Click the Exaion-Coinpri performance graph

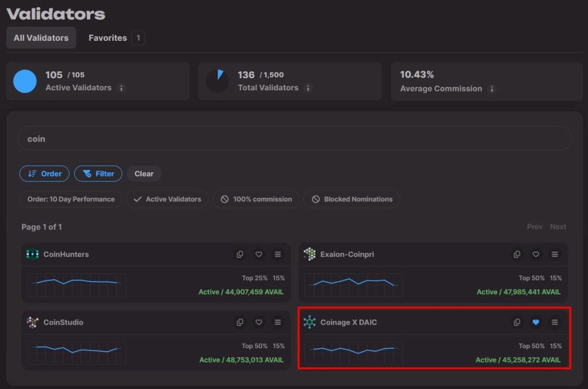pos(354,285)
